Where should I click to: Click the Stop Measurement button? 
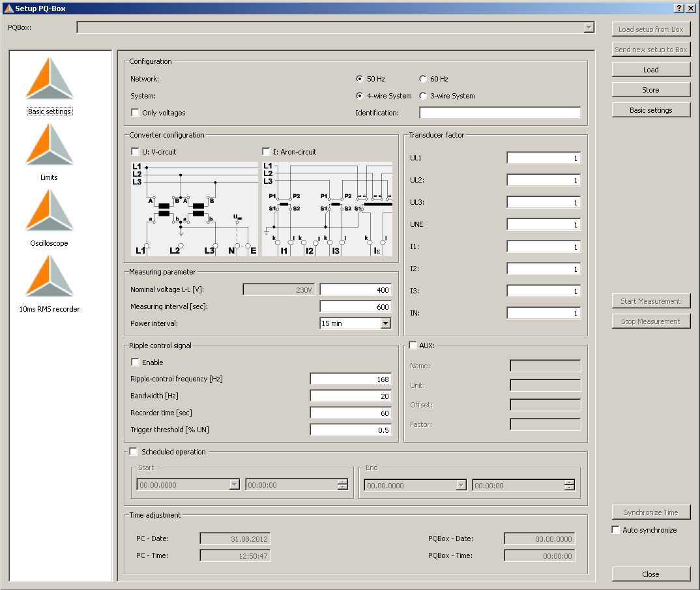click(651, 321)
